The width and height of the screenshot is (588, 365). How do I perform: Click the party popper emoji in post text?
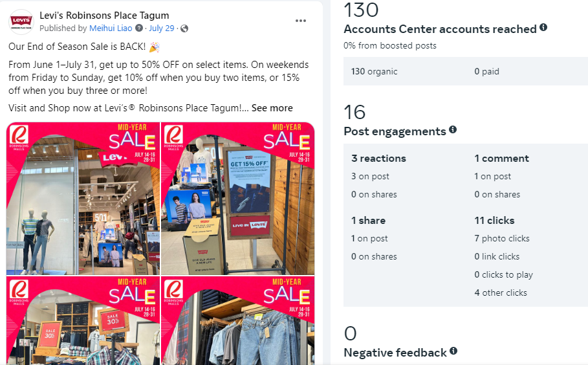pos(154,47)
